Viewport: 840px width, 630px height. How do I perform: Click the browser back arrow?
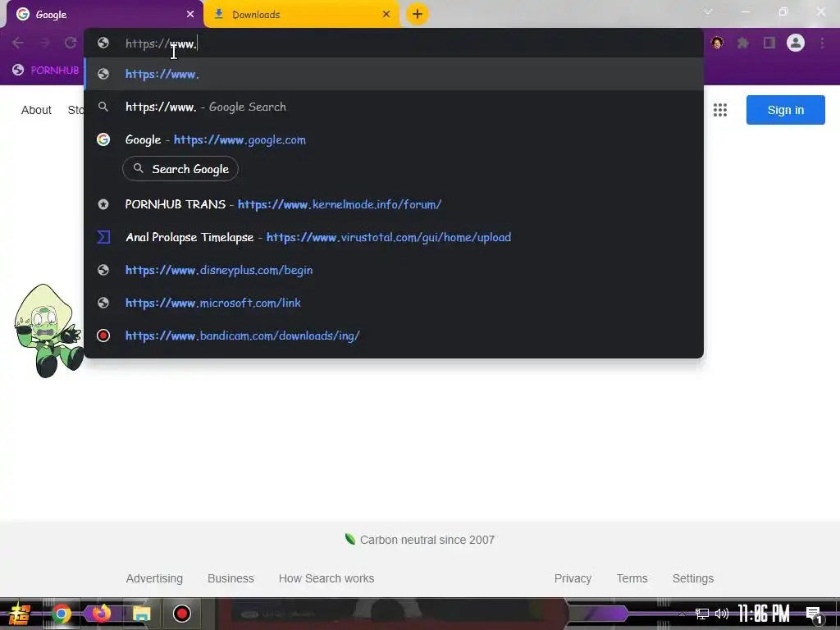coord(18,43)
